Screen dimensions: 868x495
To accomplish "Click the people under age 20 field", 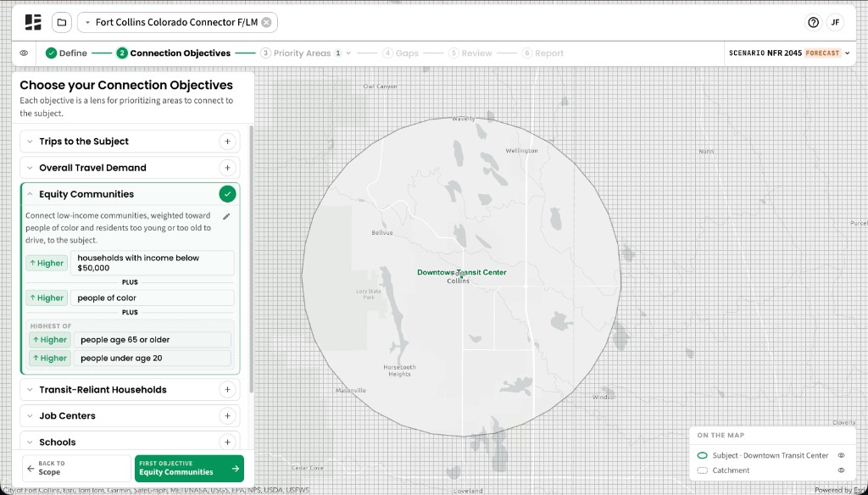I will 153,359.
